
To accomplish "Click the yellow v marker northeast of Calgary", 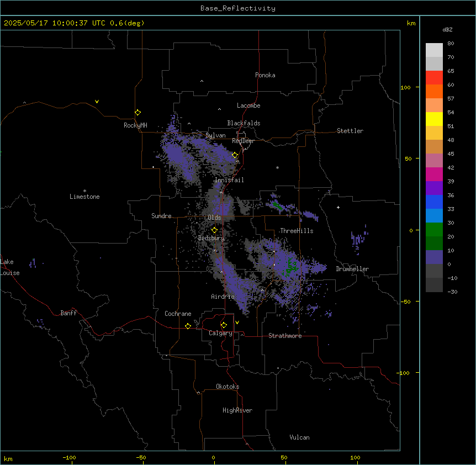I will point(237,323).
